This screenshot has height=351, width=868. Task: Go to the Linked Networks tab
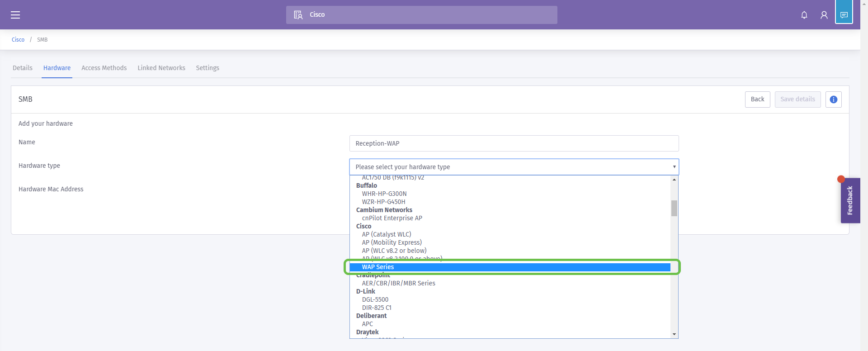(x=161, y=68)
